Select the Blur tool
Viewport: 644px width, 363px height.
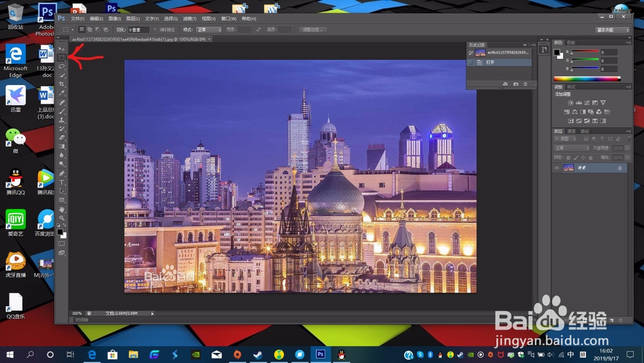[x=62, y=155]
